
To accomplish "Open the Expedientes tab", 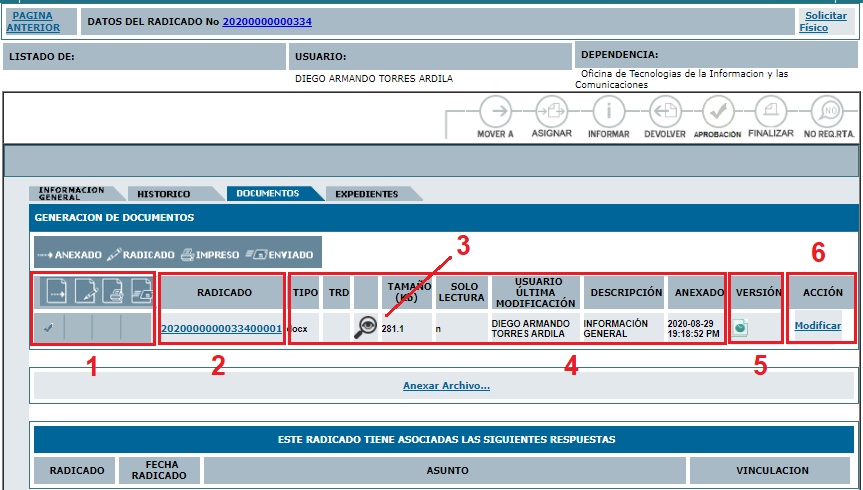I will pyautogui.click(x=366, y=194).
